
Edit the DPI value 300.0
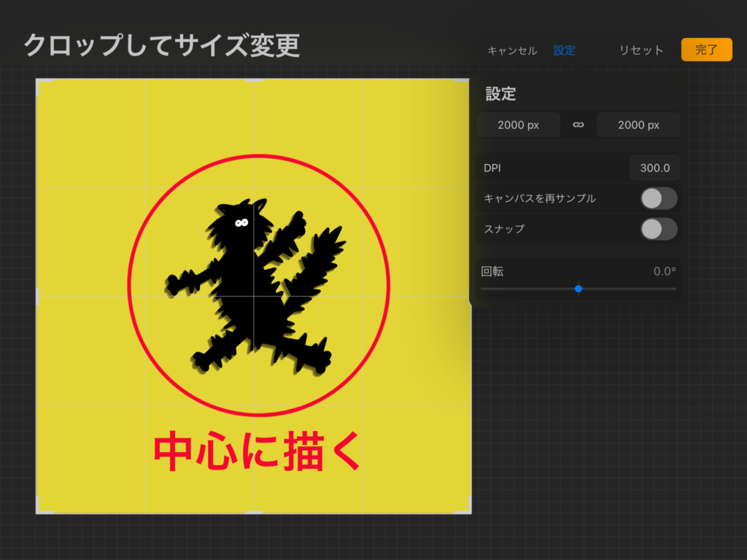tap(654, 168)
